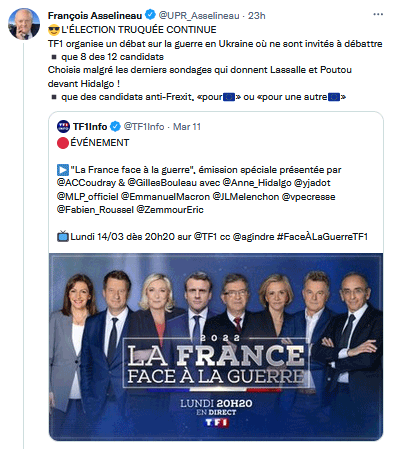Click TF1Info's blue verified checkmark
The width and height of the screenshot is (394, 449).
point(115,127)
